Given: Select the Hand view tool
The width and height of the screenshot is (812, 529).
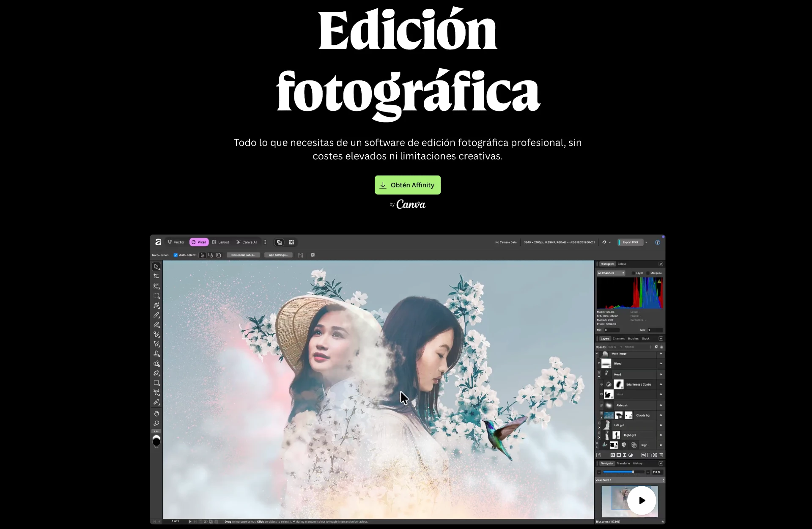Looking at the screenshot, I should pos(156,414).
